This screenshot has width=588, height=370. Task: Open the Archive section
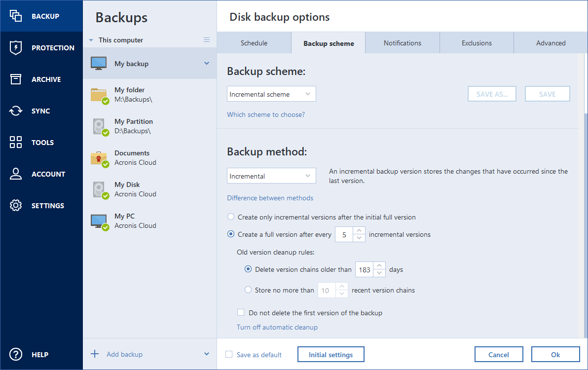point(16,79)
